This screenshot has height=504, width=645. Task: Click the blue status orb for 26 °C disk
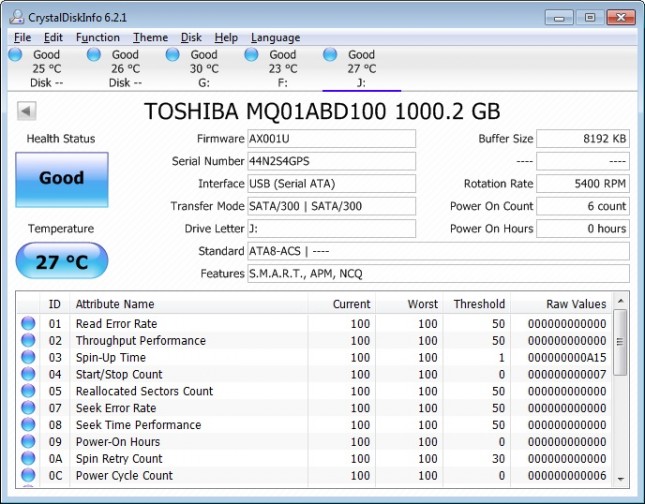click(94, 54)
